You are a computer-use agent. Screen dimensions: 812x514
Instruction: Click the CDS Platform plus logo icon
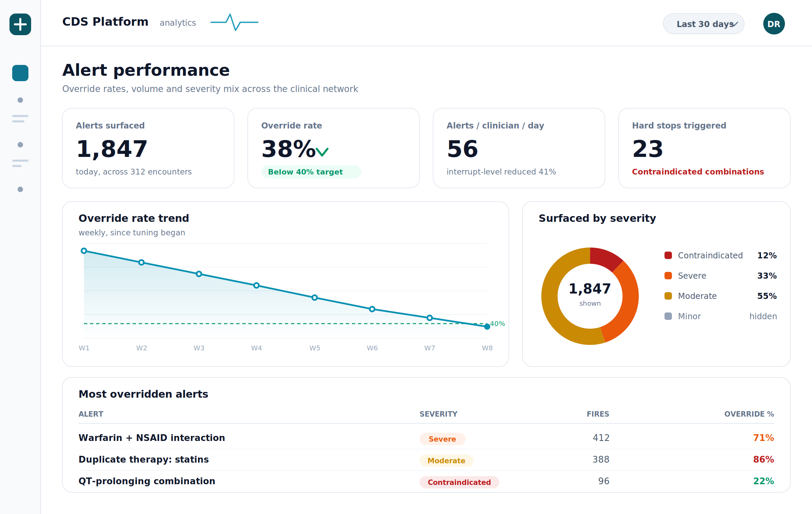pos(20,24)
